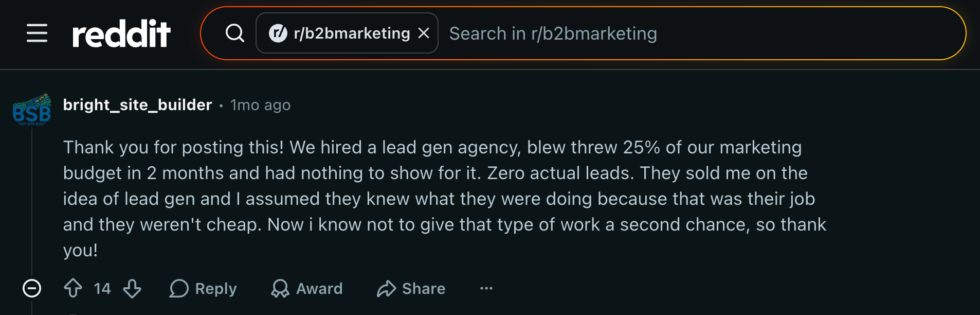980x315 pixels.
Task: Focus the 'Search in r/b2bmarketing' field
Action: click(x=701, y=33)
